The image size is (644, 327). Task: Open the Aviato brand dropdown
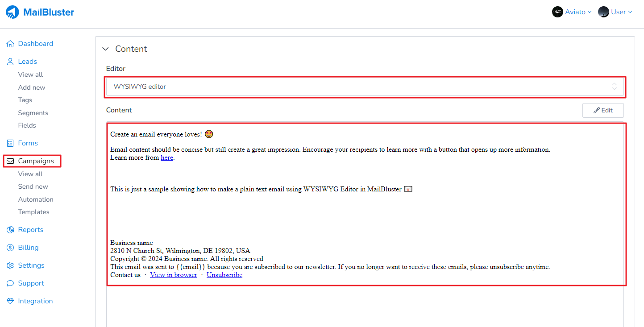tap(572, 12)
